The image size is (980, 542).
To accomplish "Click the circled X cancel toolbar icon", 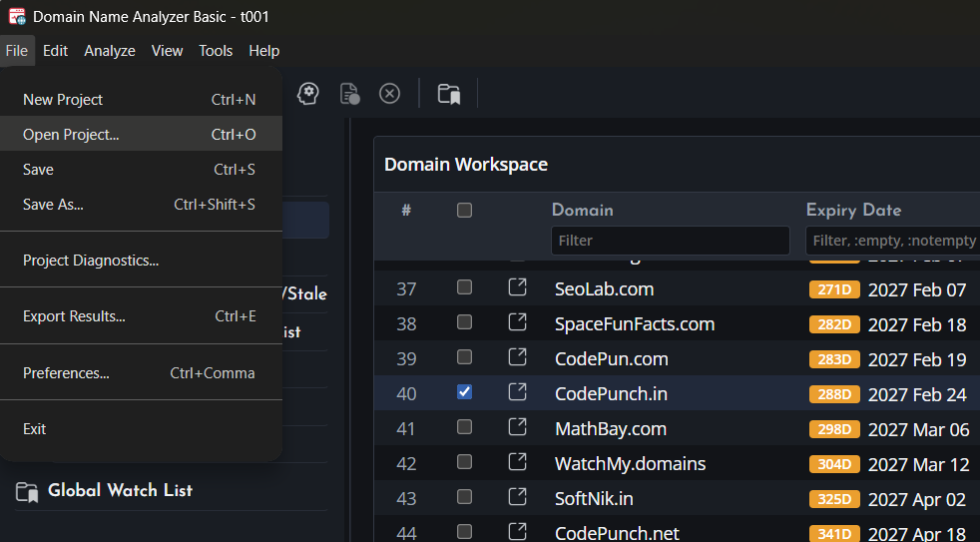I will pyautogui.click(x=389, y=94).
